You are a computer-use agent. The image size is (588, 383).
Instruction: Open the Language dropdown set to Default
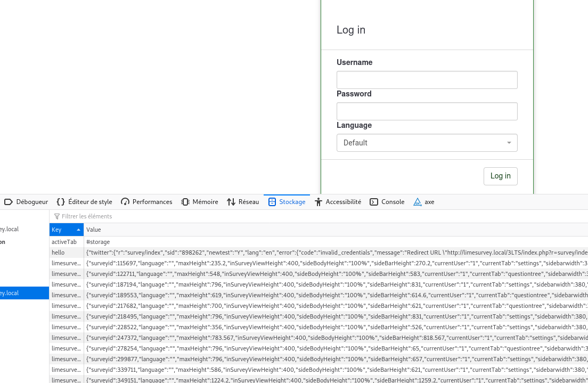coord(427,143)
